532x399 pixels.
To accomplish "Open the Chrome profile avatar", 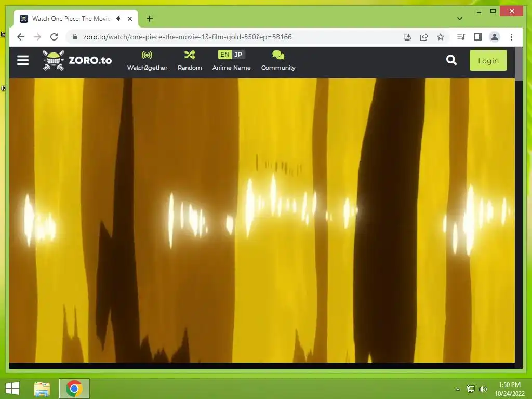I will coord(495,37).
